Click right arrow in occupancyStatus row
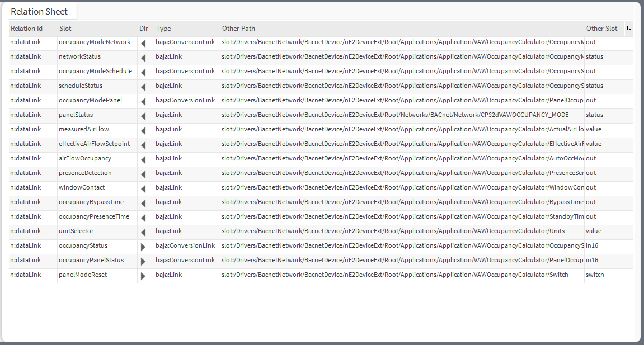This screenshot has height=345, width=644. (x=143, y=247)
